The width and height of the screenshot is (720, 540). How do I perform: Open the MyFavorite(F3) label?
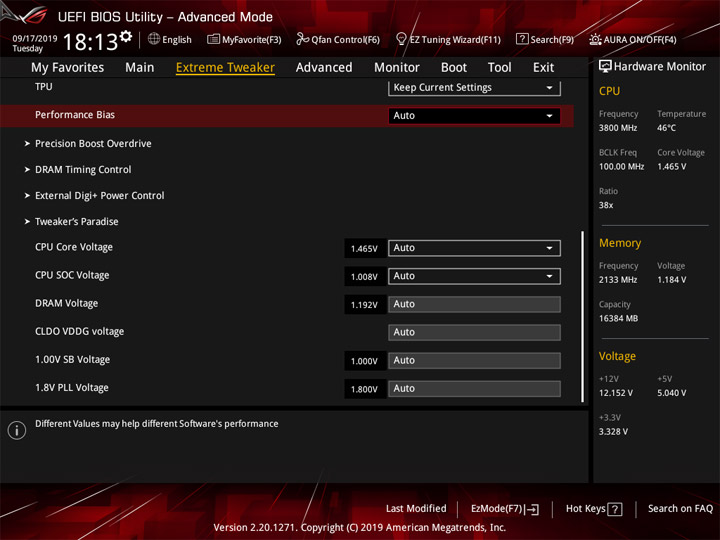252,40
